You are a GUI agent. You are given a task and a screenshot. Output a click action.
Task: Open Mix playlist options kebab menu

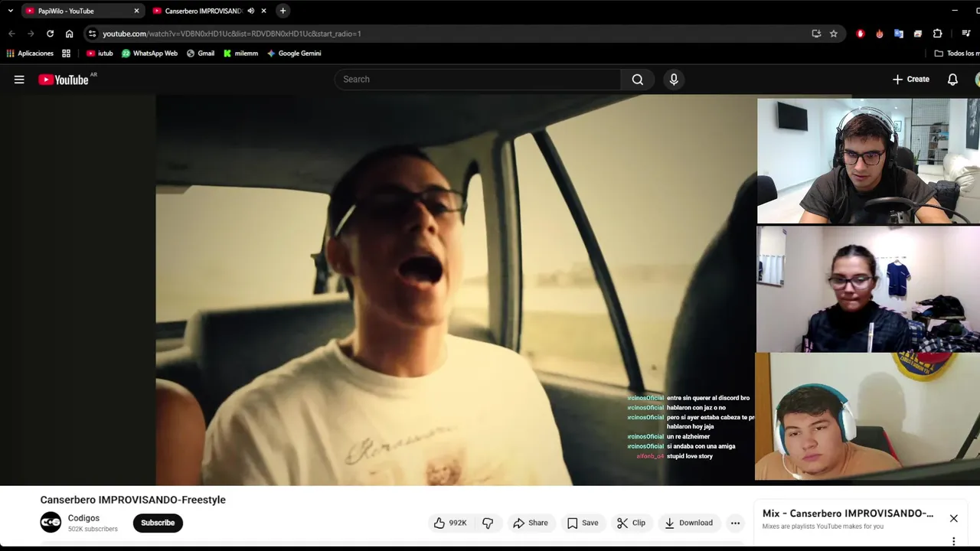click(954, 541)
